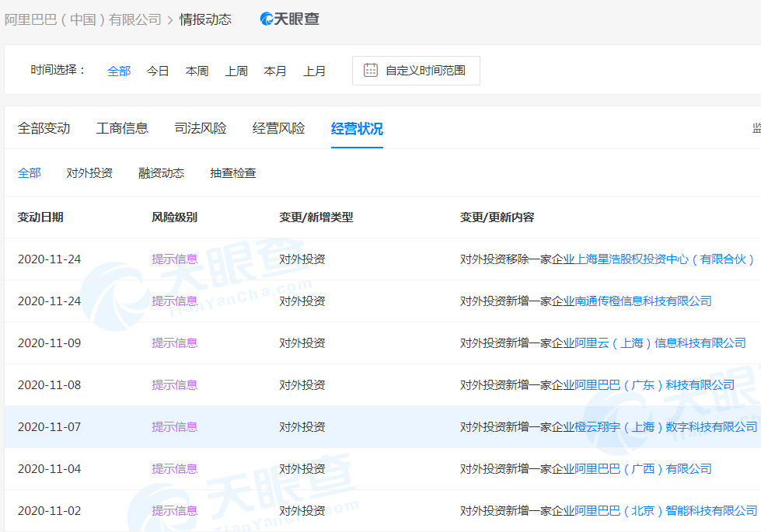Click 对外投资 type in the 2020-11-09 row

click(x=302, y=343)
